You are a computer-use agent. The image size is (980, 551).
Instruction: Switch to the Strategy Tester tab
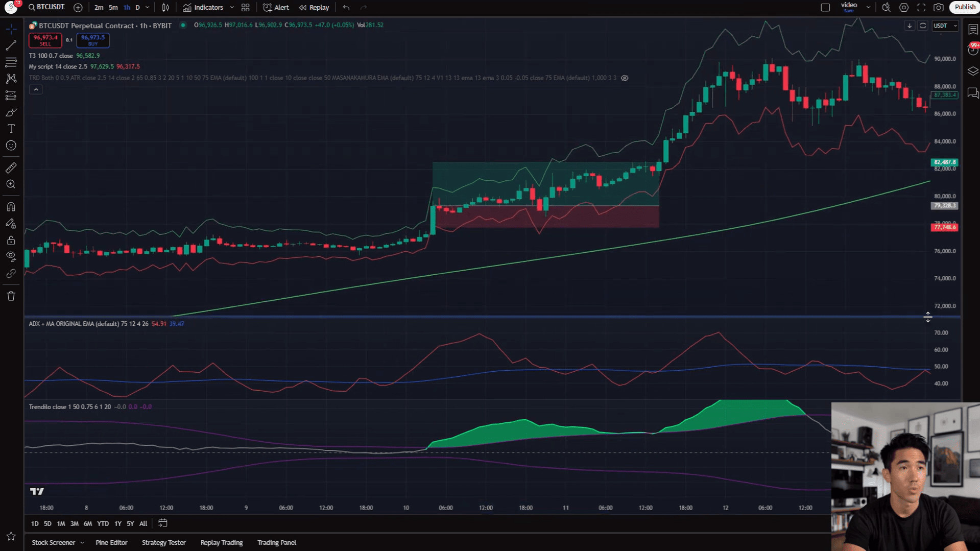coord(163,542)
